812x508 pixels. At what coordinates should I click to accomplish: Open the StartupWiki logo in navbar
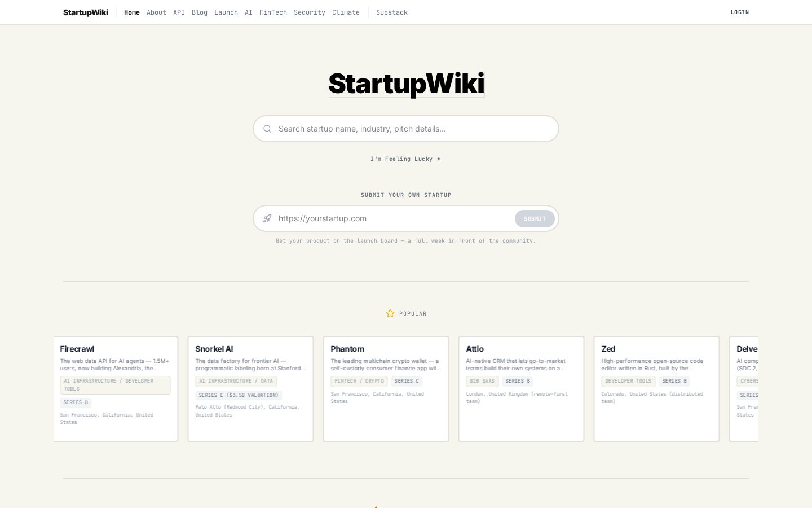tap(86, 12)
